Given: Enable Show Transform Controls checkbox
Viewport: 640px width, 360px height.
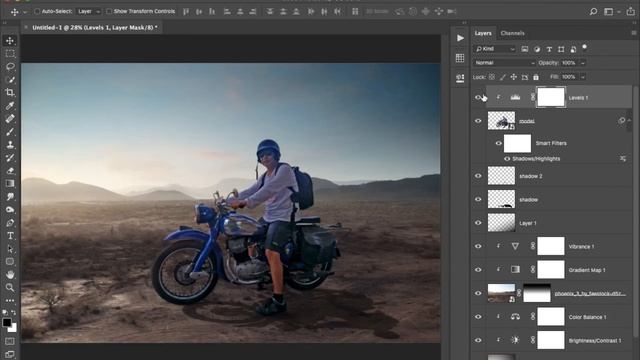Looking at the screenshot, I should [x=109, y=11].
